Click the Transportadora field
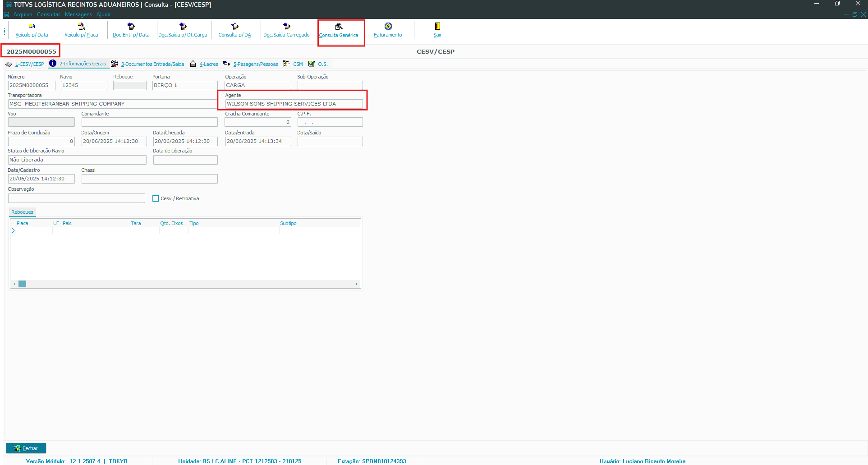 pos(113,104)
